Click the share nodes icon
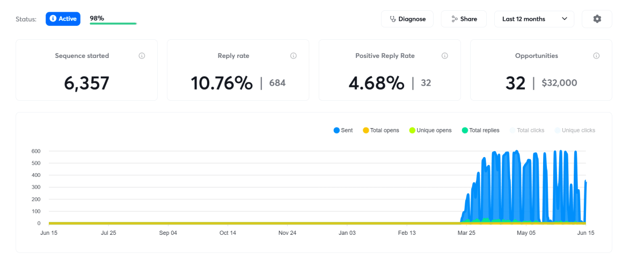644x260 pixels. coord(455,19)
